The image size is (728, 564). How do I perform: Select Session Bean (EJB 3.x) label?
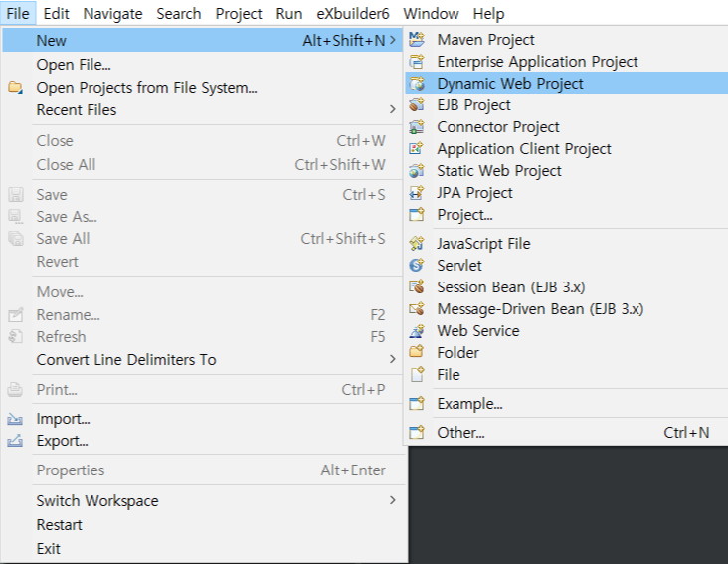pos(511,286)
